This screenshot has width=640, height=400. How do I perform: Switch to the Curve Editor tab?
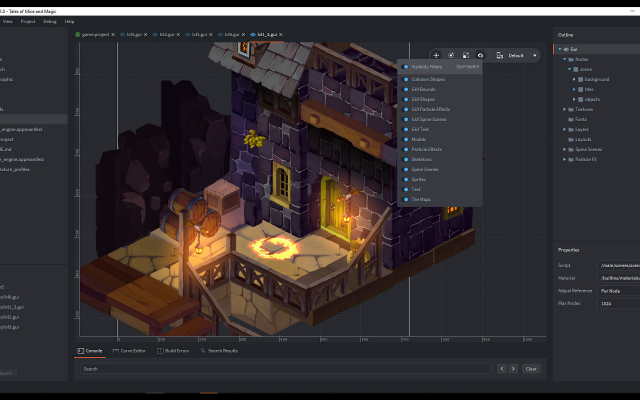(x=129, y=351)
